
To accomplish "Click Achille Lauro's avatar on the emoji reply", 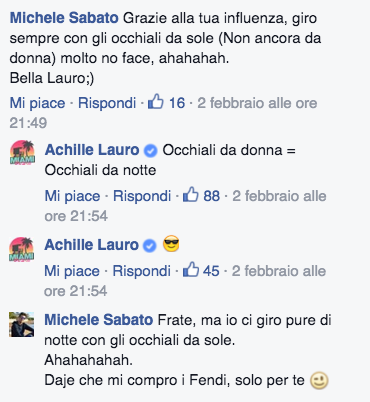I will point(22,249).
